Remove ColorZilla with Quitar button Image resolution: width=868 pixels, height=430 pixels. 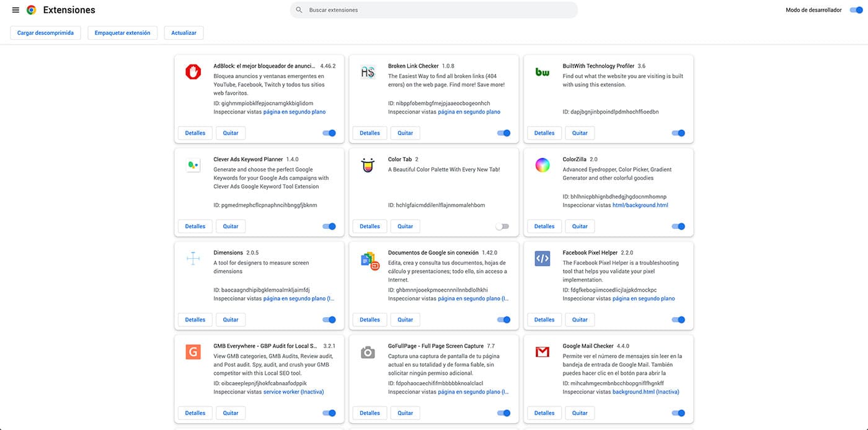pos(580,226)
